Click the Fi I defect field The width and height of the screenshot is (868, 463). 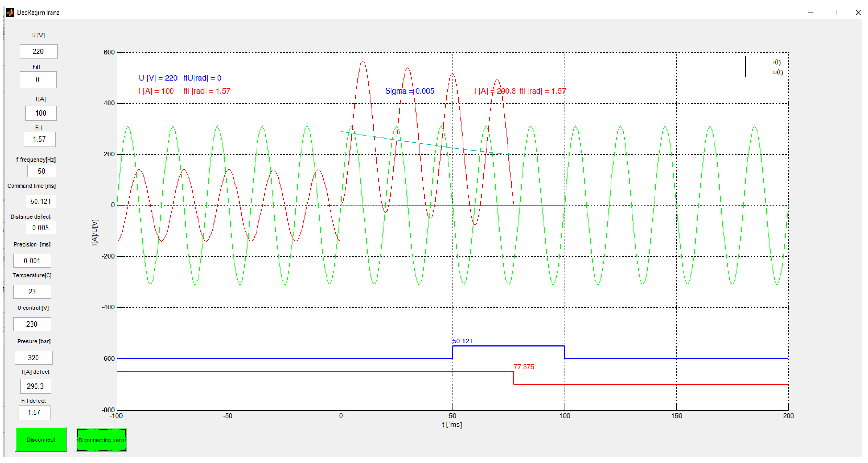pos(34,413)
